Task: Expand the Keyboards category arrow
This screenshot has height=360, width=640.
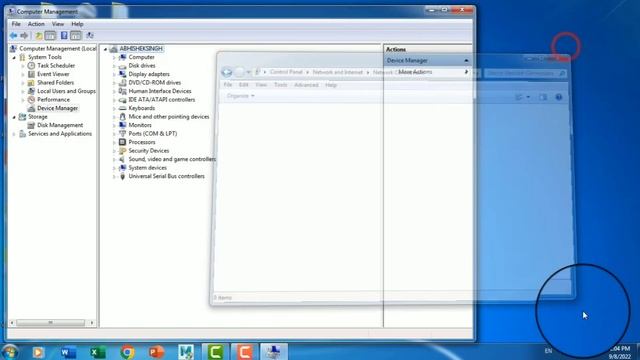Action: [114, 109]
